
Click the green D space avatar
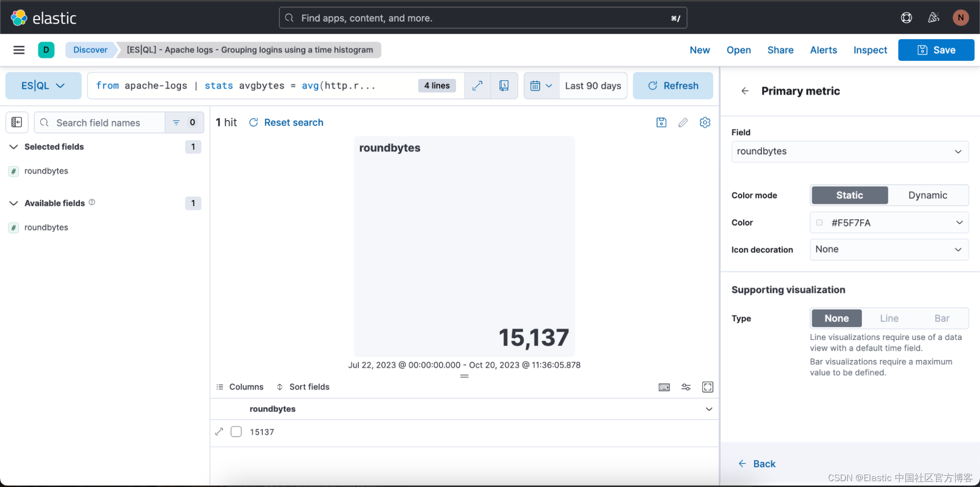[x=46, y=50]
